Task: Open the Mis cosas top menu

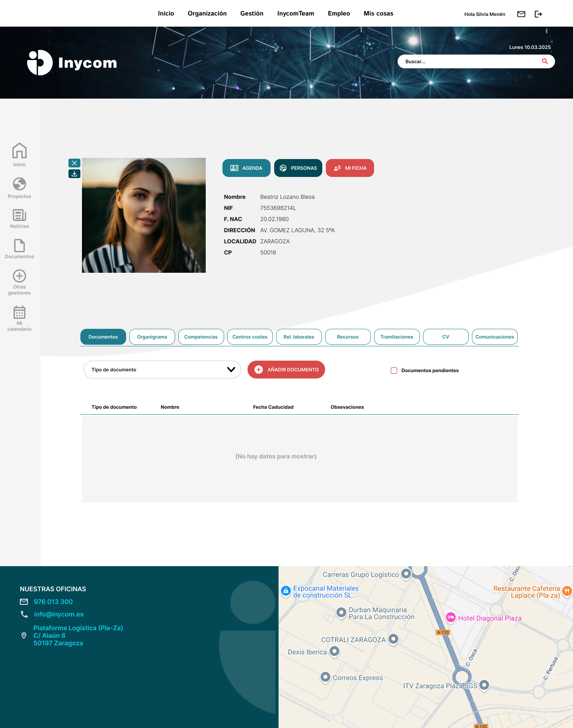Action: click(x=378, y=14)
